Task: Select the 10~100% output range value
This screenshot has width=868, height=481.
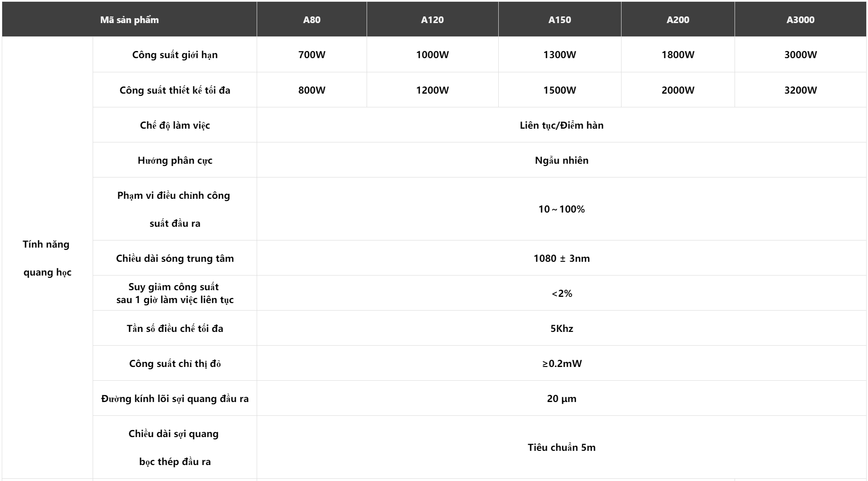Action: (562, 209)
